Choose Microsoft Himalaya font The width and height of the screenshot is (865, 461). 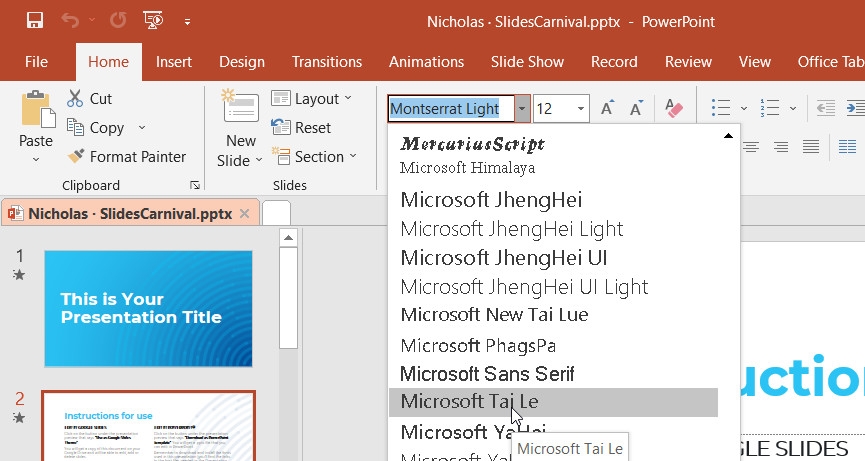[553, 167]
